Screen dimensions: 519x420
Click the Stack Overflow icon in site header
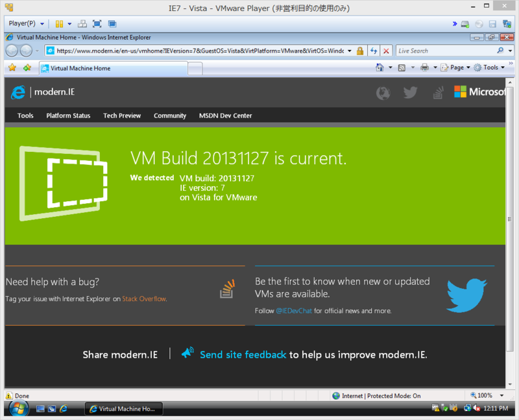pyautogui.click(x=438, y=93)
